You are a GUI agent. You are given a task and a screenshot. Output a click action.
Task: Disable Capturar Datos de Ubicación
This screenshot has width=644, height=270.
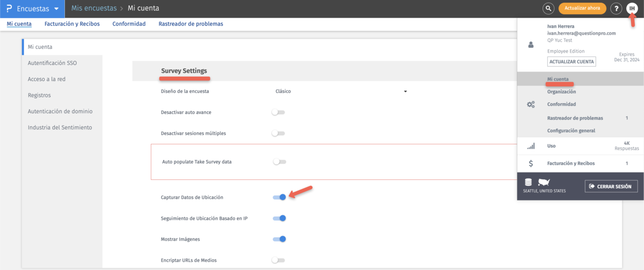279,197
